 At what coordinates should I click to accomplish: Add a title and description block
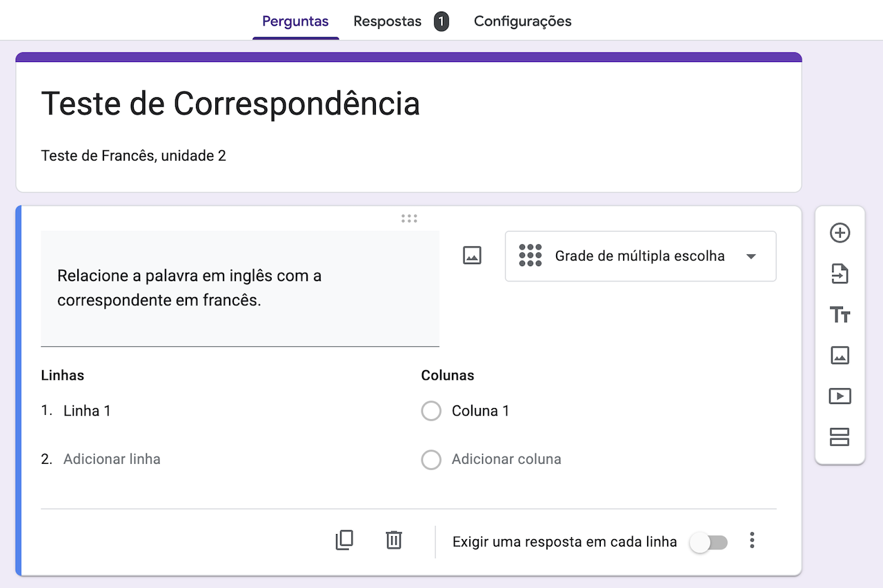(840, 315)
